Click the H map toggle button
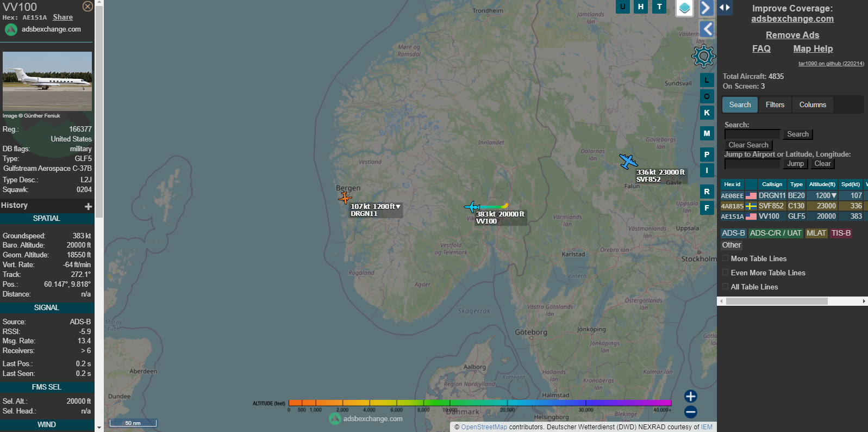The height and width of the screenshot is (432, 868). click(x=641, y=7)
